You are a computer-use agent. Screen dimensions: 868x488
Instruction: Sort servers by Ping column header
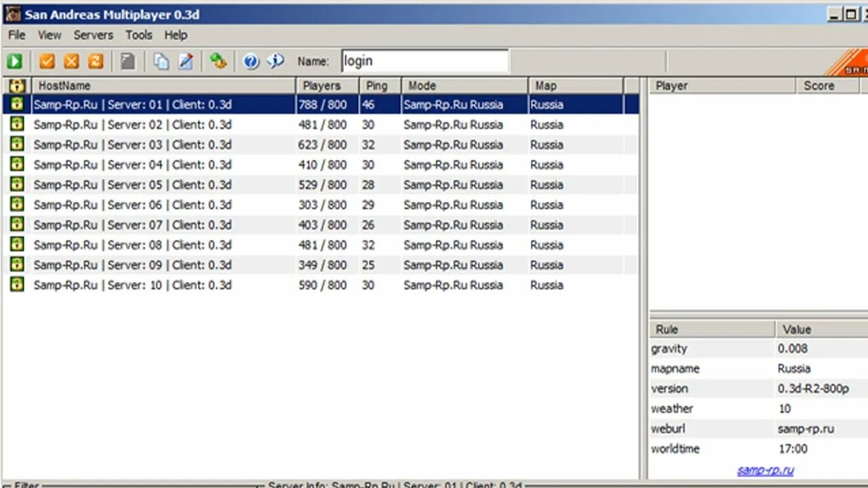(x=381, y=86)
